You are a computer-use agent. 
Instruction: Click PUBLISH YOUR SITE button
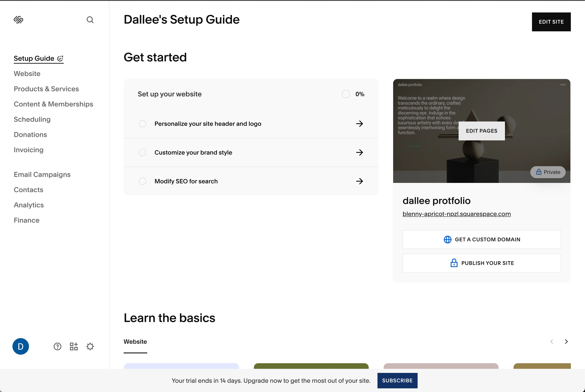click(482, 263)
